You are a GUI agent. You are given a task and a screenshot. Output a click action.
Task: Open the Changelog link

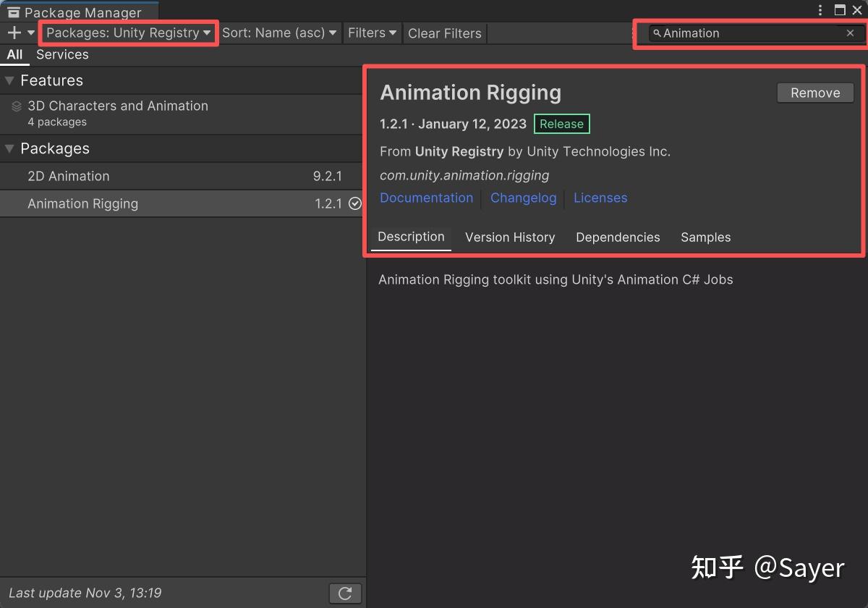click(x=524, y=198)
